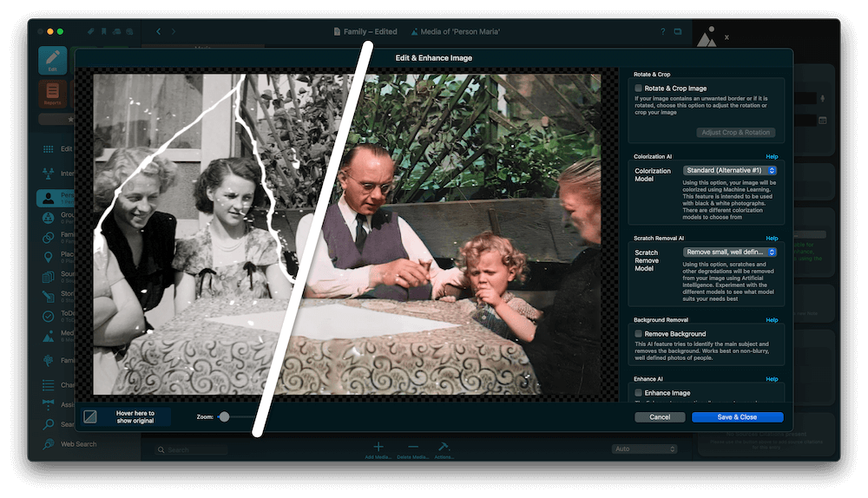
Task: Enable the Rotate & Crop Image checkbox
Action: (639, 88)
